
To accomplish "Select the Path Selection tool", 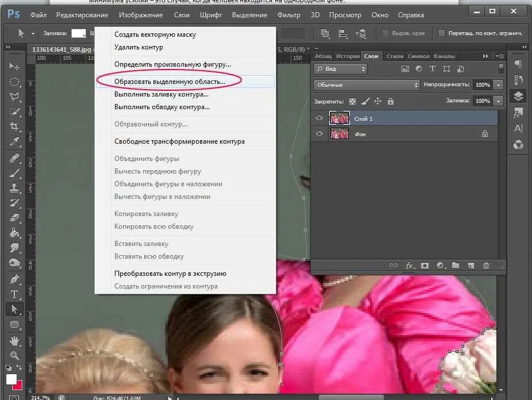I will pyautogui.click(x=14, y=309).
